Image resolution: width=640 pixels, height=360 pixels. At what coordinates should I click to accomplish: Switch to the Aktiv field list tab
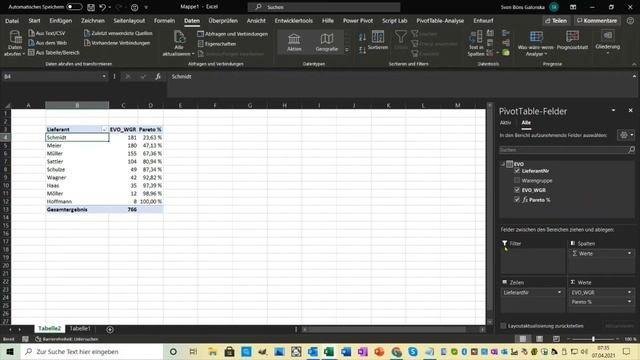point(505,122)
